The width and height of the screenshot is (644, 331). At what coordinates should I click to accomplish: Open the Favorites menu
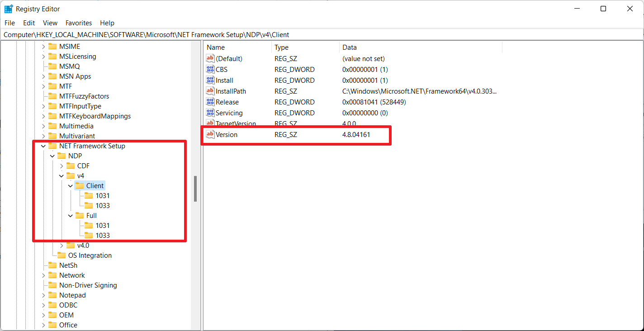(x=78, y=23)
